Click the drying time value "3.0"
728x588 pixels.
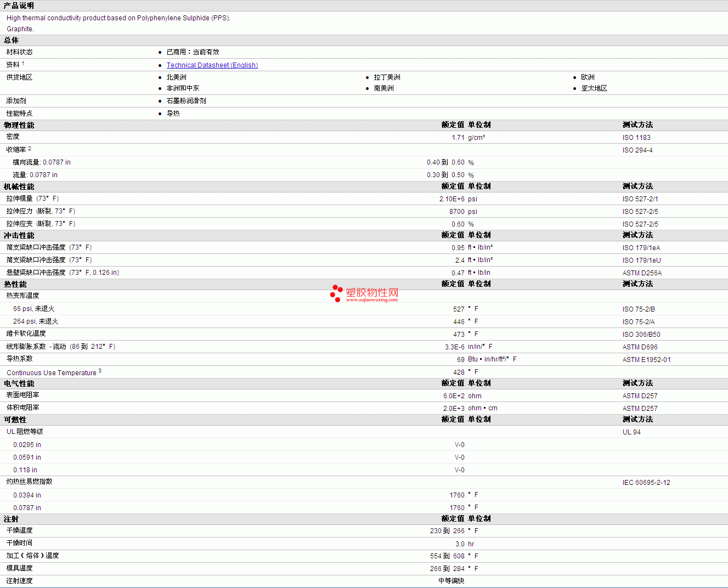[x=460, y=544]
